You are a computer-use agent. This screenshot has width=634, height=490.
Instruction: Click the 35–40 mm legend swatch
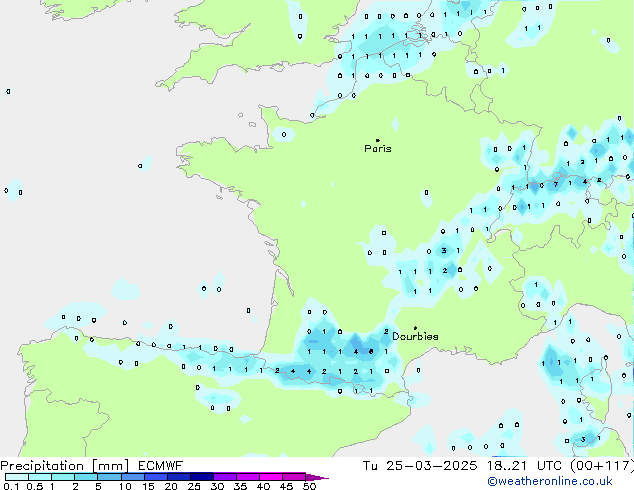click(248, 477)
